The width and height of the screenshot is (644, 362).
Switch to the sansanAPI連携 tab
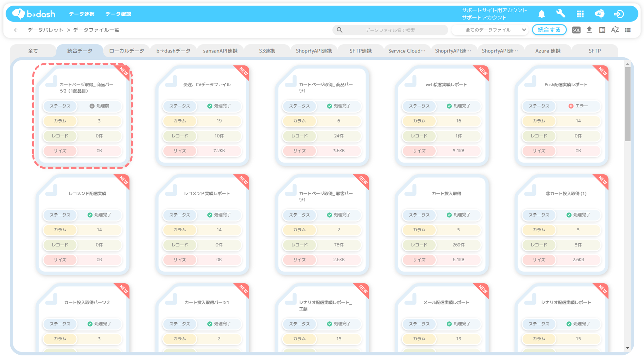pos(220,51)
